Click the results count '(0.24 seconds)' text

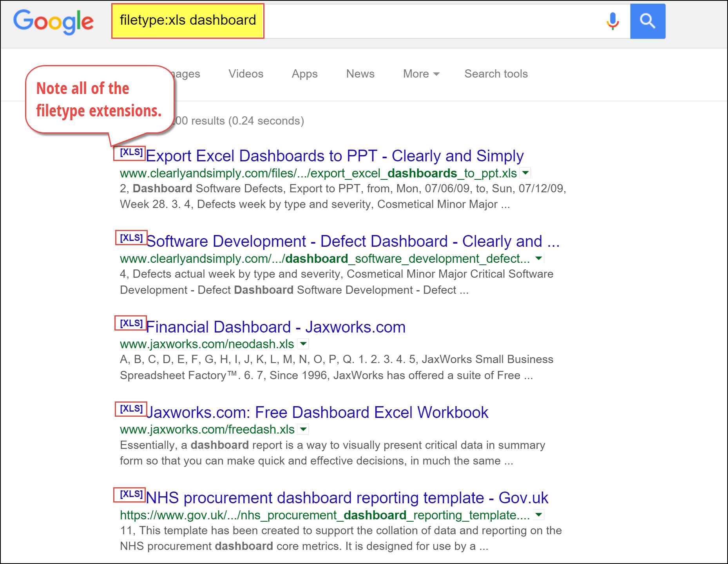click(x=266, y=121)
